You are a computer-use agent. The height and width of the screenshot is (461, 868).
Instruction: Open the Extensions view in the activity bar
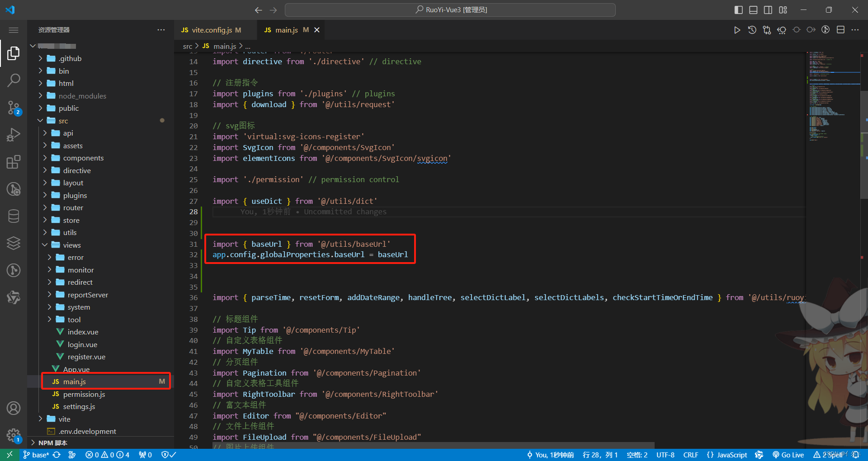coord(14,162)
